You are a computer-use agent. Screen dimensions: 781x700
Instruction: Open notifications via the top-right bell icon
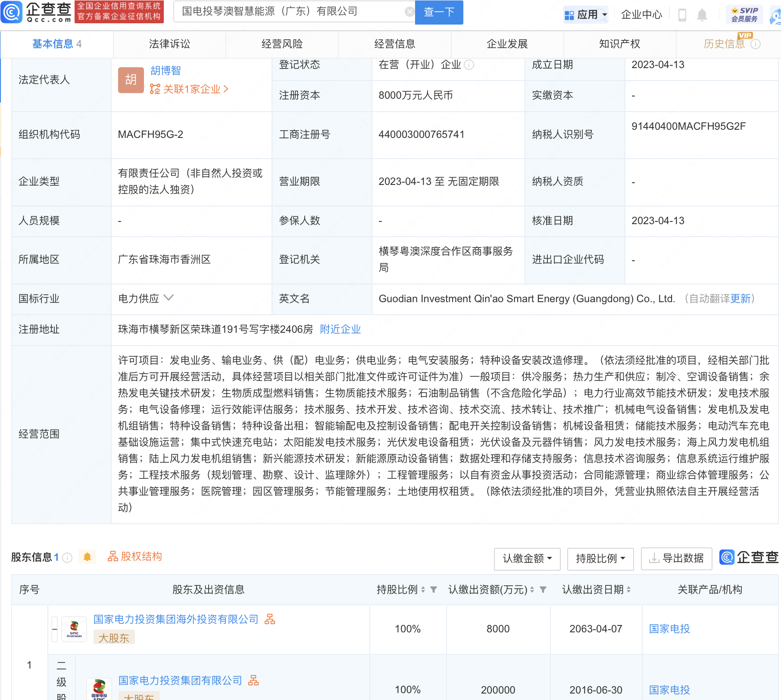702,14
